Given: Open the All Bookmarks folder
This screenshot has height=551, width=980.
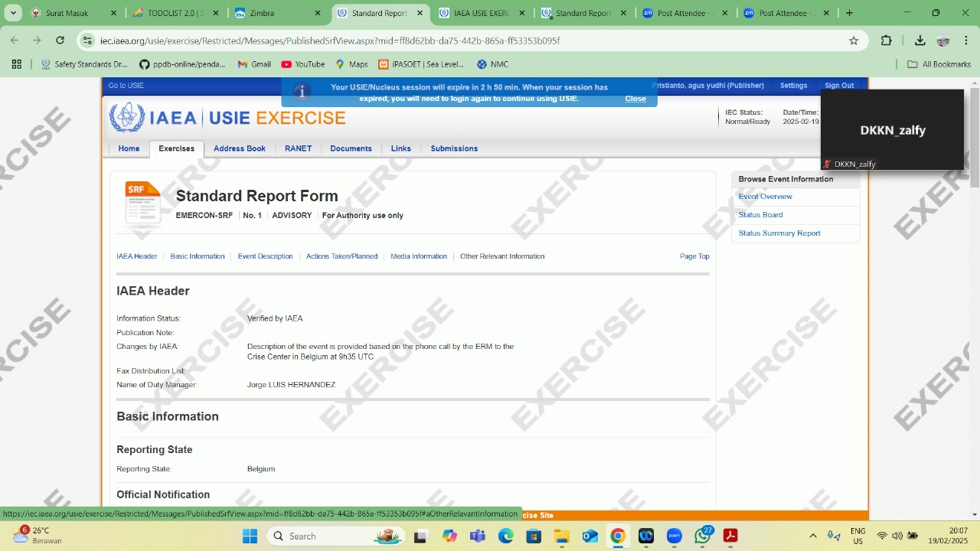Looking at the screenshot, I should click(x=939, y=64).
